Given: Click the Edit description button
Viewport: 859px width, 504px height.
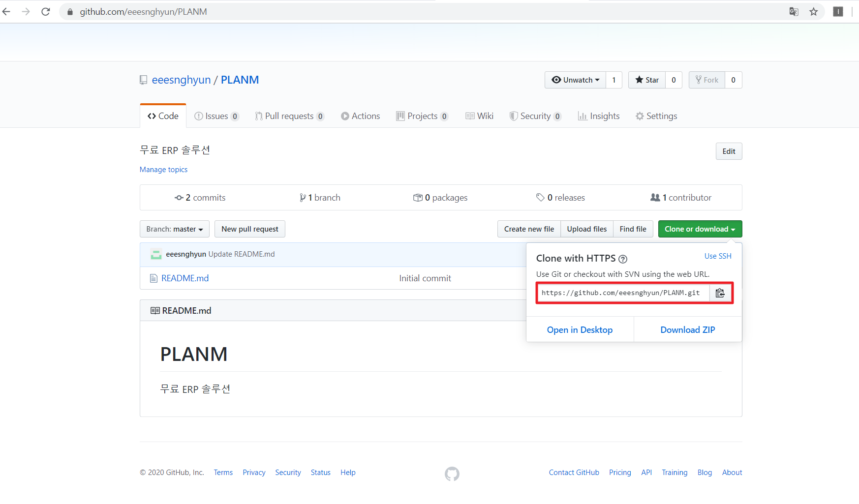Looking at the screenshot, I should 729,151.
